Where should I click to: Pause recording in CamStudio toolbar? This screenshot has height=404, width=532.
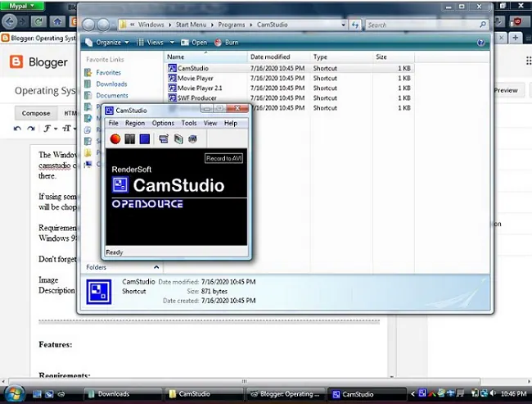point(130,138)
